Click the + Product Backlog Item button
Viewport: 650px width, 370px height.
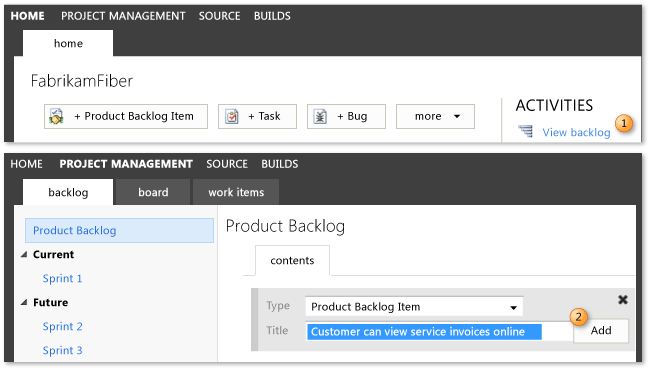(126, 116)
